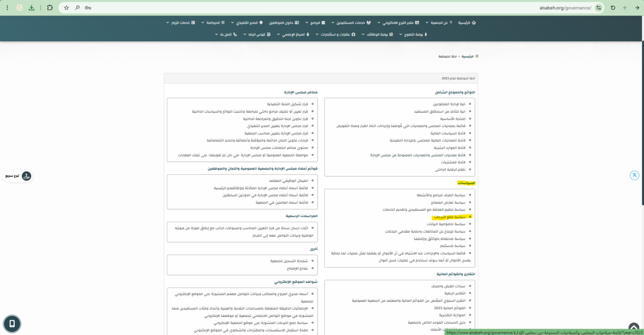644x335 pixels.
Task: Click the تبرع سريع quick donate button
Action: tap(18, 176)
